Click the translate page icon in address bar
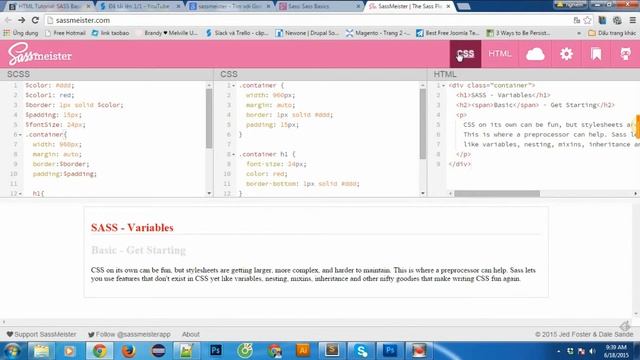This screenshot has height=360, width=640. click(577, 20)
